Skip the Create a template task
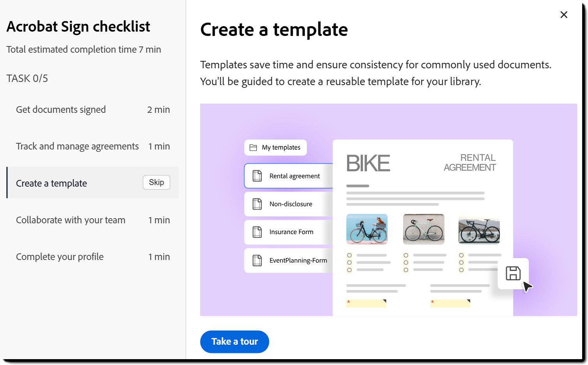The width and height of the screenshot is (588, 365). click(156, 182)
